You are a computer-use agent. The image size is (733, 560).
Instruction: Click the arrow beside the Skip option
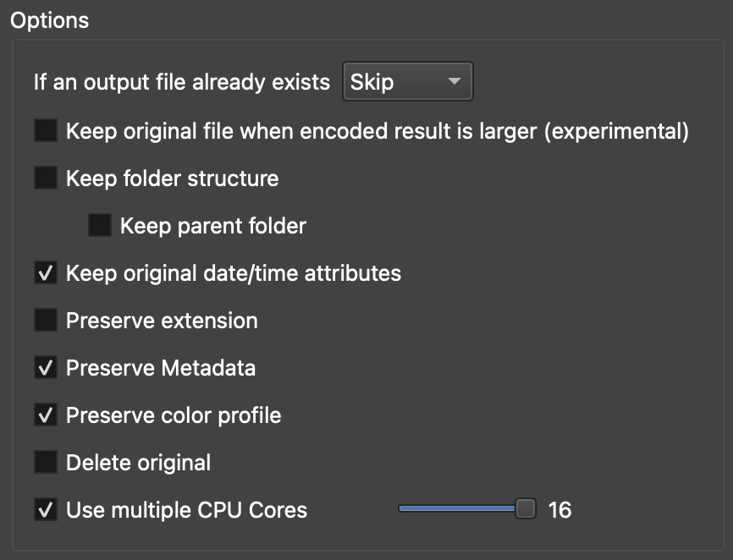pyautogui.click(x=455, y=82)
